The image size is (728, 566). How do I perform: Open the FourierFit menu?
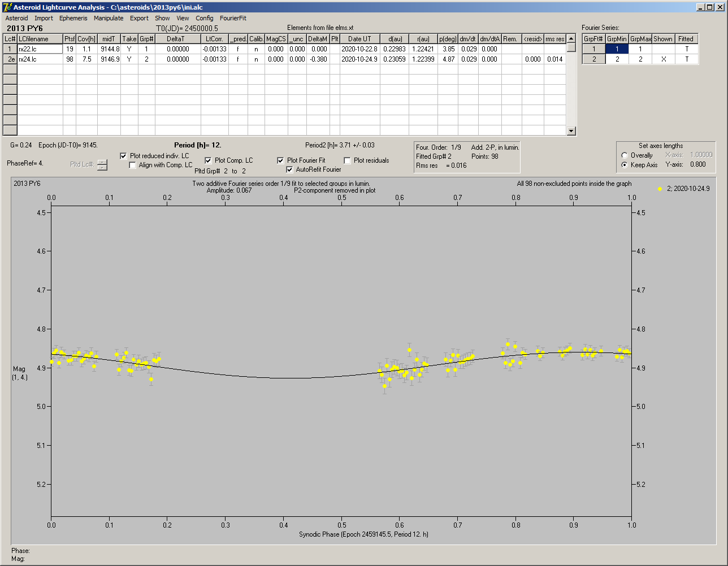233,18
